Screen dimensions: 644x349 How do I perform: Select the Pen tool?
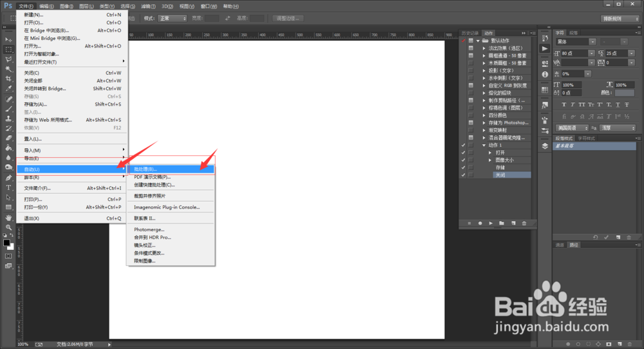pos(8,178)
